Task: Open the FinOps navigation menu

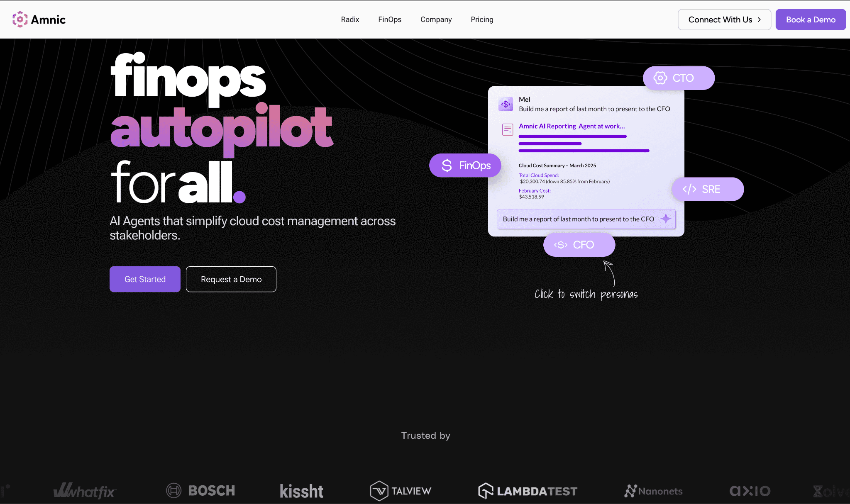Action: coord(390,19)
